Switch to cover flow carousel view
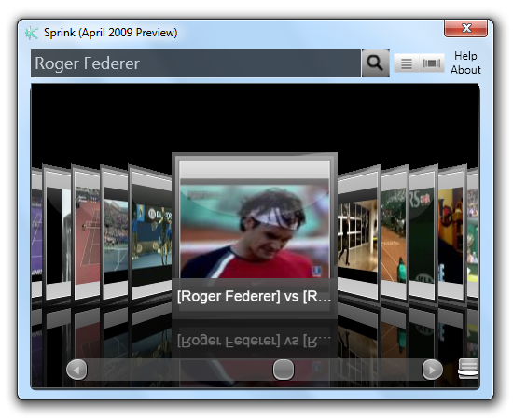 click(432, 63)
